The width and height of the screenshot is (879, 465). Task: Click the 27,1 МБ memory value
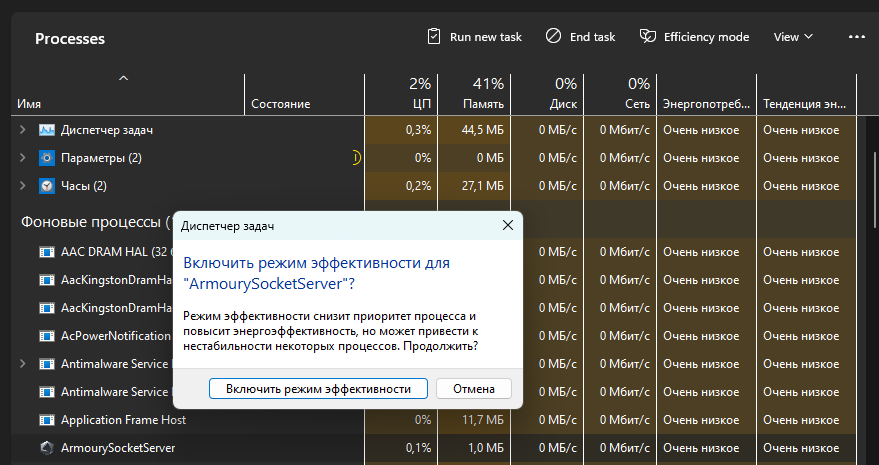tap(484, 186)
